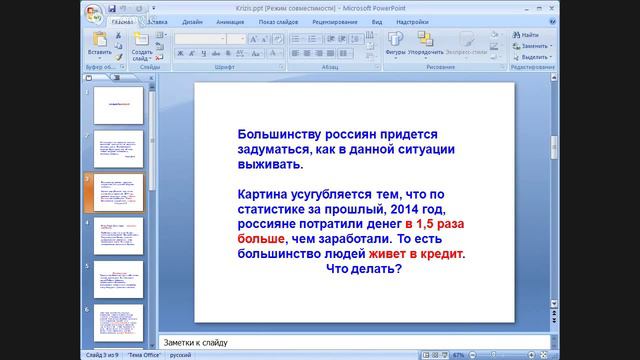Click the Найти find button

click(x=526, y=35)
